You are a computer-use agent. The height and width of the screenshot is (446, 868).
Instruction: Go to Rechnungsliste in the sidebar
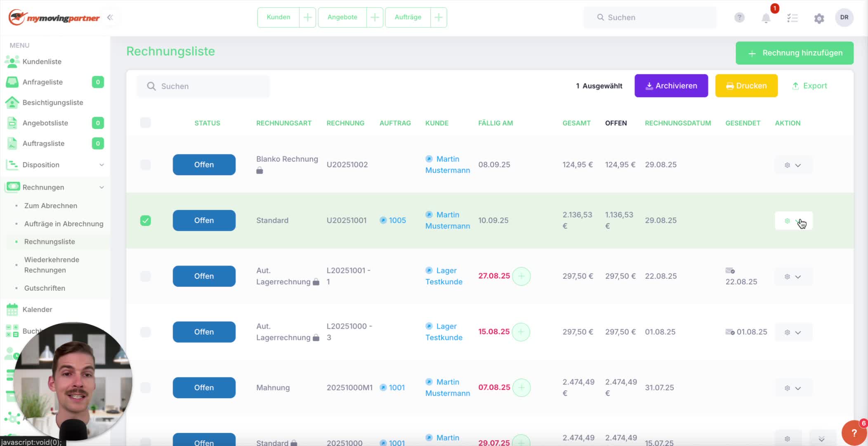tap(50, 242)
